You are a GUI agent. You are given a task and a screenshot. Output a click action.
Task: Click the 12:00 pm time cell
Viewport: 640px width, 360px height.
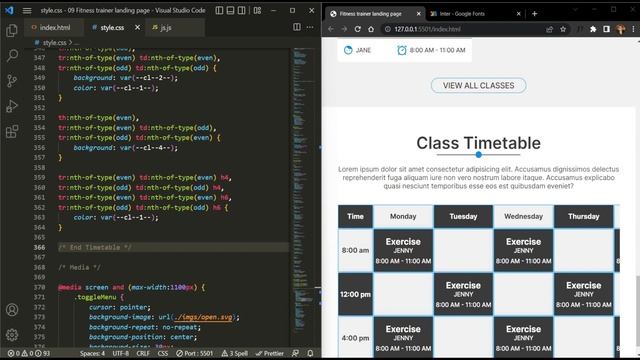tap(356, 294)
